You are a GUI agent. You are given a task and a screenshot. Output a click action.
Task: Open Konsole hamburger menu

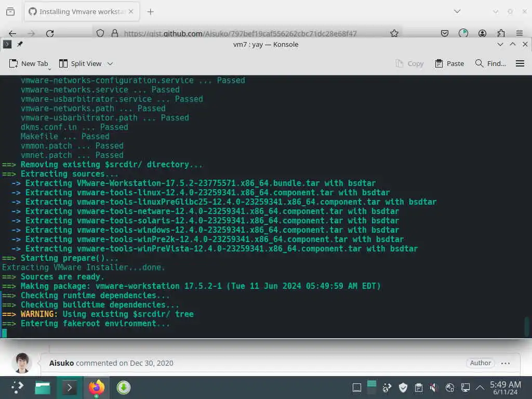(520, 63)
